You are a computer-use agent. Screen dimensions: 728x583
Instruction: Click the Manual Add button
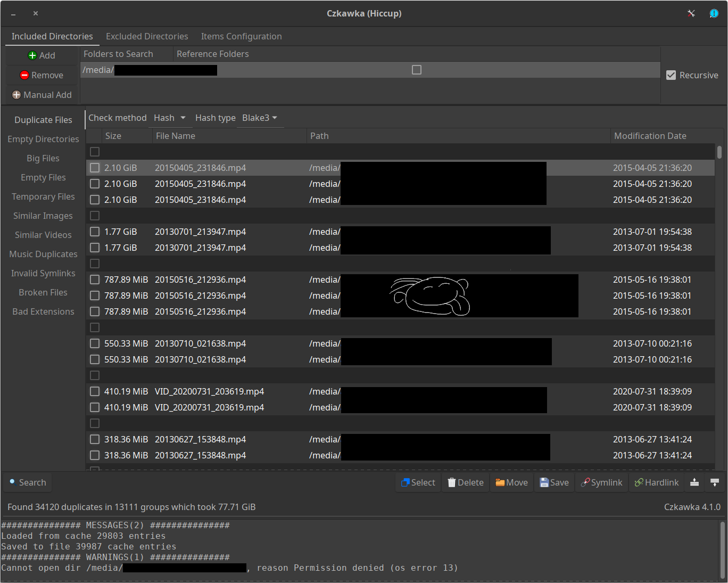click(42, 95)
